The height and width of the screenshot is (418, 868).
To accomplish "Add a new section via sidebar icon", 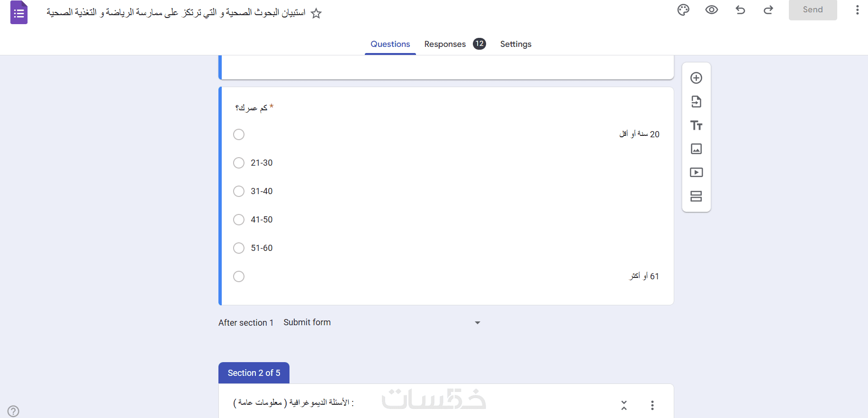I will 696,196.
